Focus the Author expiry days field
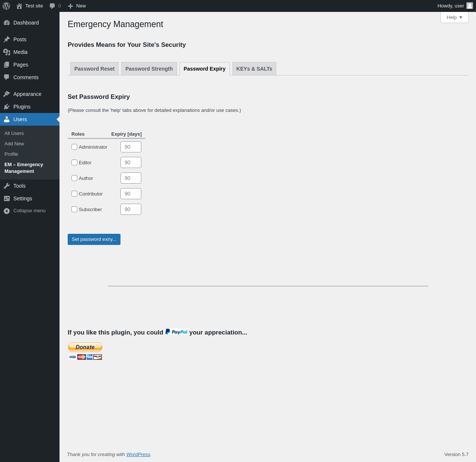 [131, 178]
